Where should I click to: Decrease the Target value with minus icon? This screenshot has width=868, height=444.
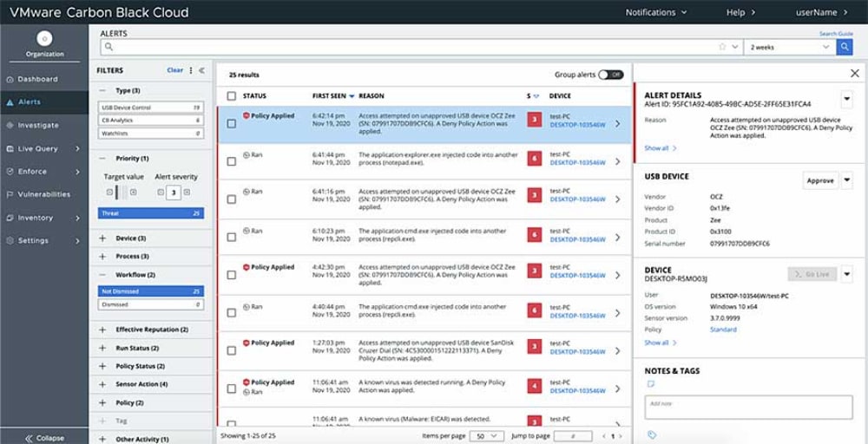(109, 193)
